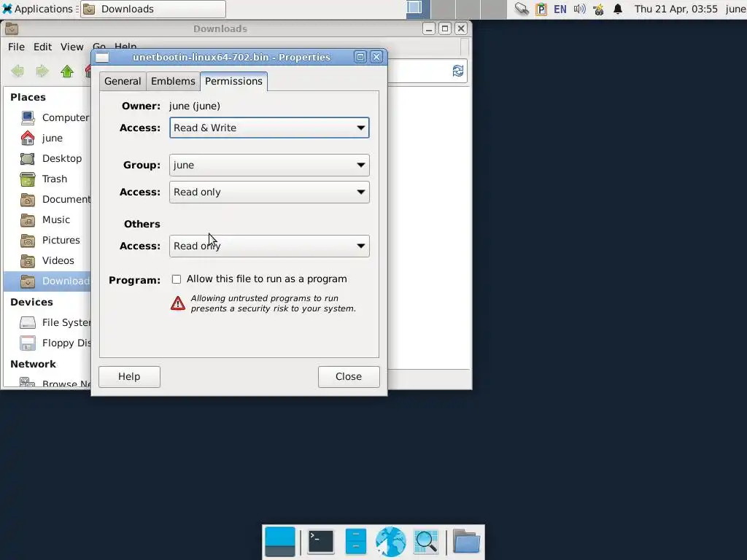Click the Desktop icon in Places sidebar
Viewport: 747px width, 560px height.
pos(28,158)
